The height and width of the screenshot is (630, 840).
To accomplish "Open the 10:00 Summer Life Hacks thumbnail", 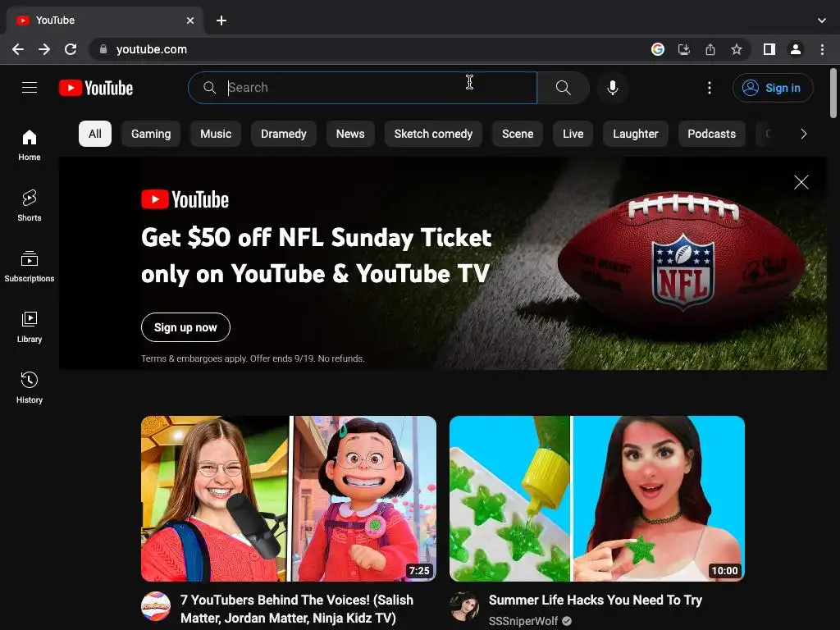I will (597, 499).
